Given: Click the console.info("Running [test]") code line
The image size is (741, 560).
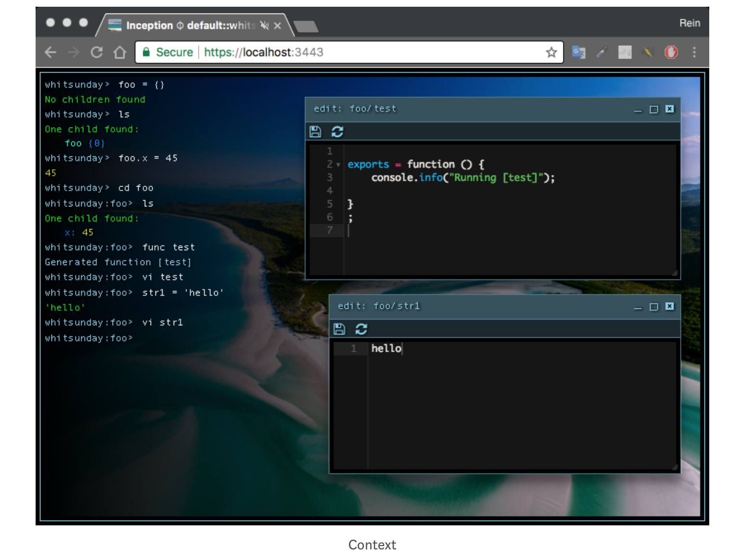Looking at the screenshot, I should pyautogui.click(x=463, y=178).
